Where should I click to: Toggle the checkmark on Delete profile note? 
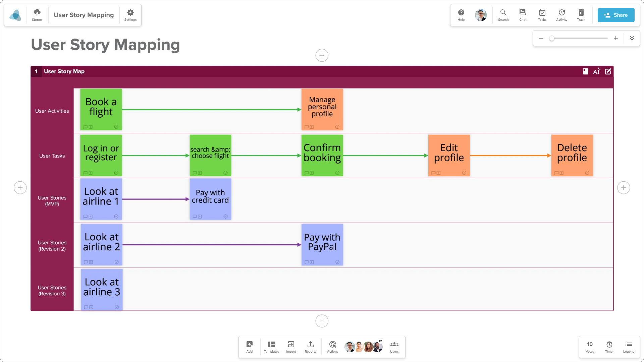coord(587,173)
